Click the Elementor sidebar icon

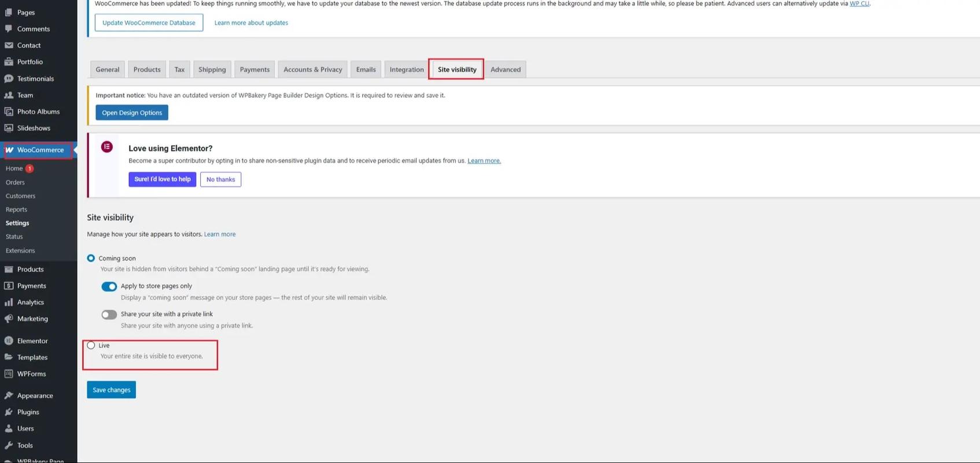(9, 341)
